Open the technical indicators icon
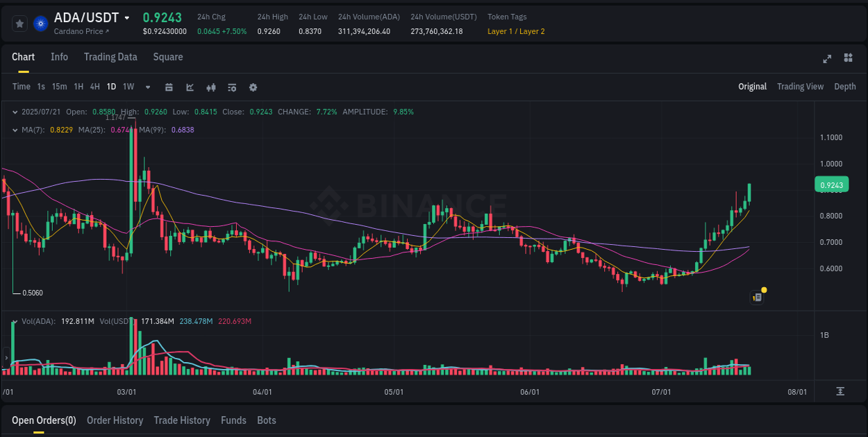The height and width of the screenshot is (437, 868). (x=231, y=87)
